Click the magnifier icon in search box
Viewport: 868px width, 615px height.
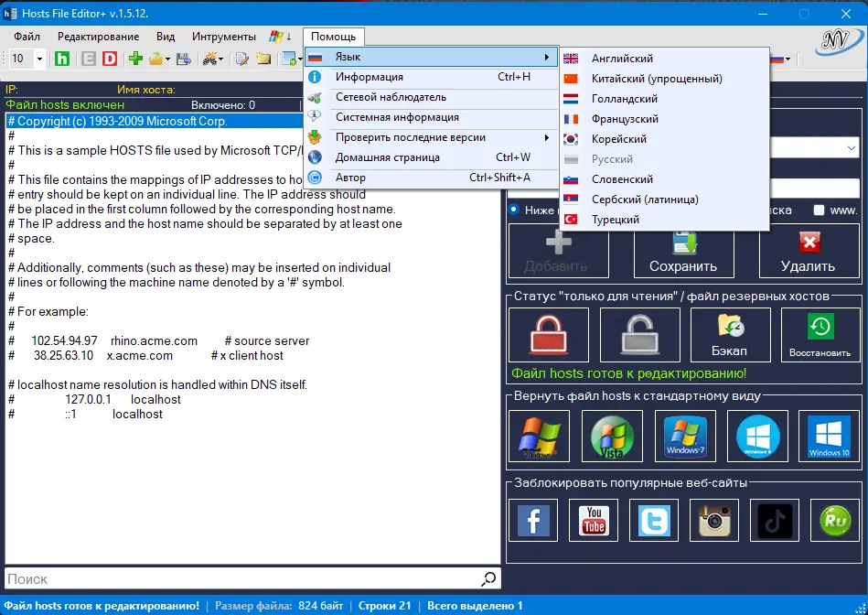(488, 579)
